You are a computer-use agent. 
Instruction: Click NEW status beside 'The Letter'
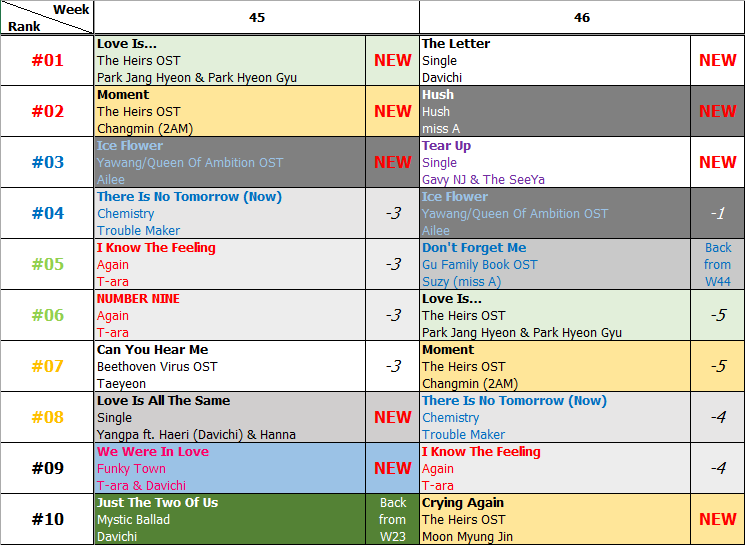point(717,60)
